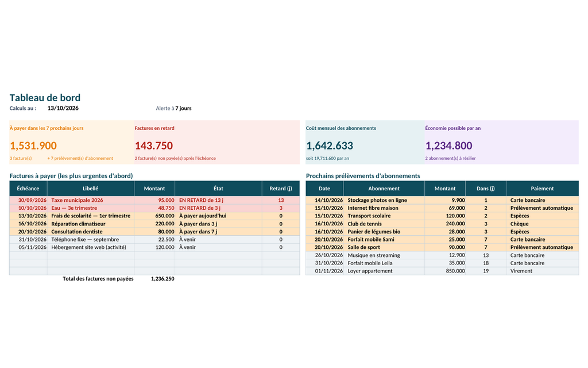Select the "Réparation climatiseur" cell

tap(90, 224)
